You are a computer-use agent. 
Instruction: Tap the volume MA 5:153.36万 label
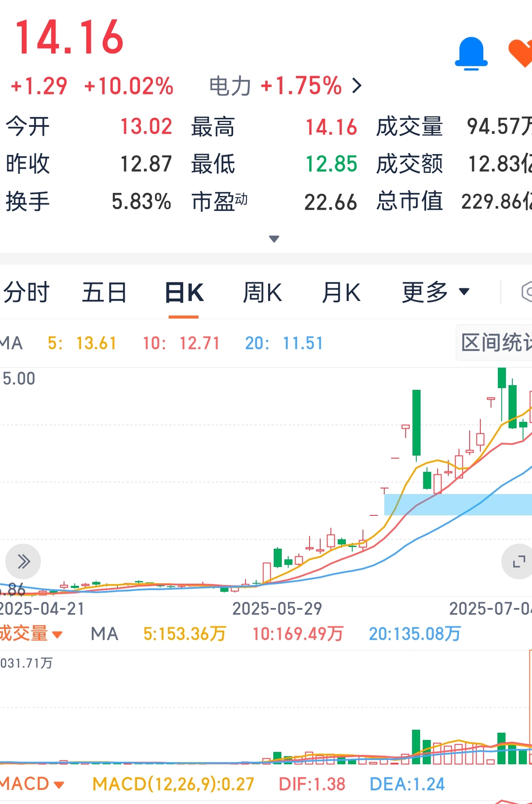pos(184,634)
